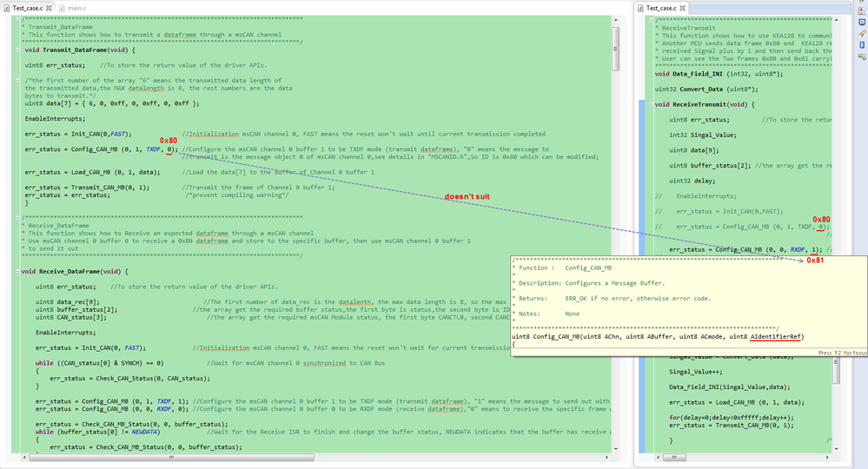Click the red-marked view icon in right sidebar

[862, 11]
